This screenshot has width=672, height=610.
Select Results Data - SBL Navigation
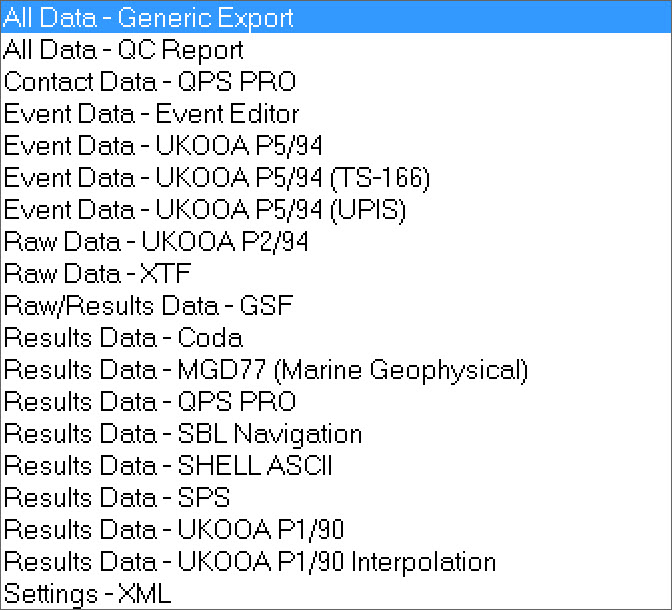[x=183, y=434]
